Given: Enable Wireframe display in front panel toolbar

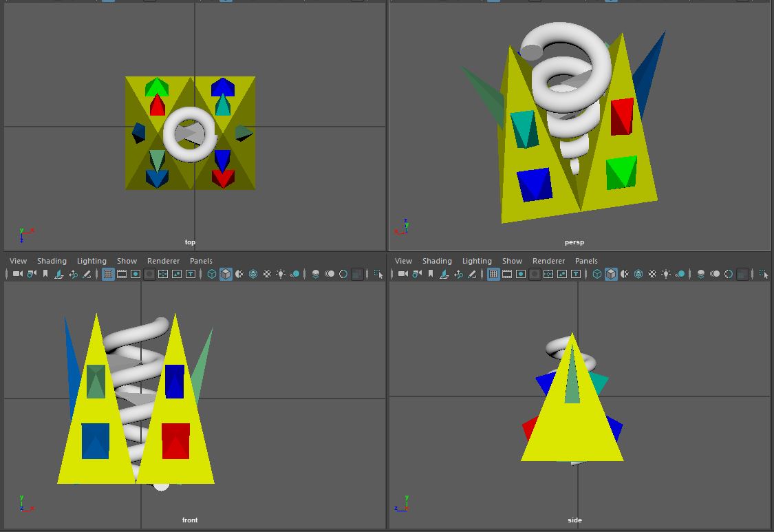Looking at the screenshot, I should tap(212, 274).
